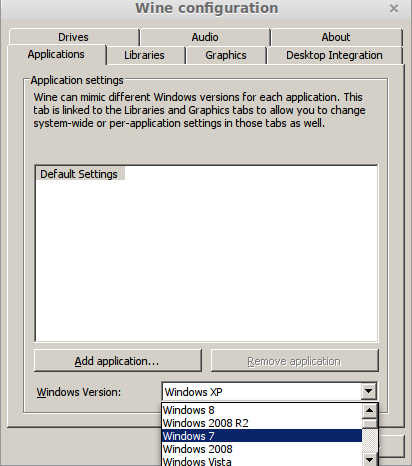This screenshot has height=466, width=412.
Task: Choose Windows 8 from the version list
Action: coord(262,410)
